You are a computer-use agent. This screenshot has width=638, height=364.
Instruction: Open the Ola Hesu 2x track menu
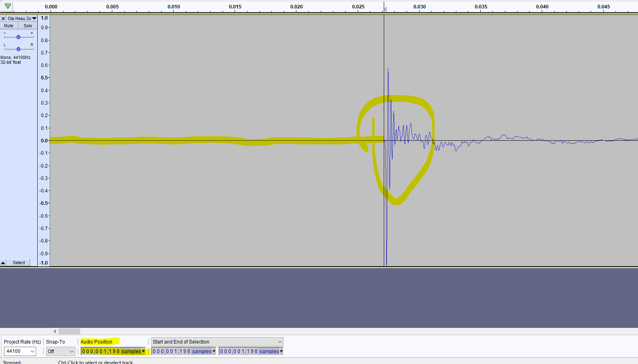pos(22,18)
